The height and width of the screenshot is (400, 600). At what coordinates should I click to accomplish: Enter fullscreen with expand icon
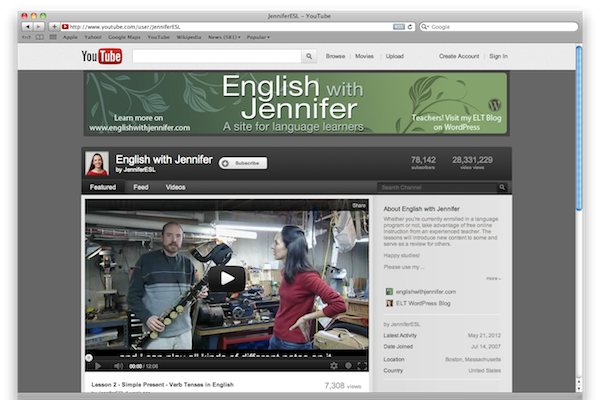[362, 366]
